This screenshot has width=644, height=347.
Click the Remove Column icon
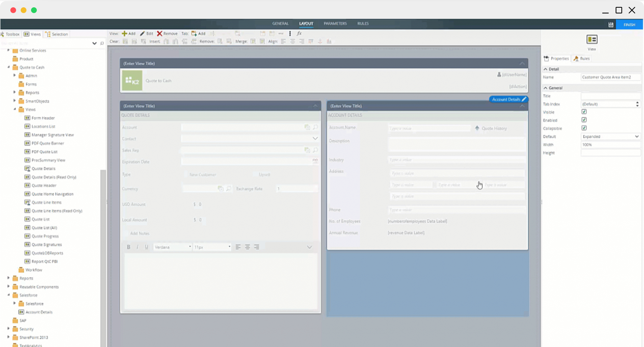click(220, 41)
